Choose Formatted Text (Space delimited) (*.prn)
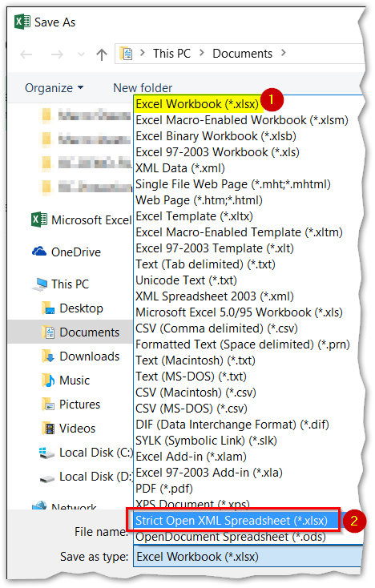The image size is (375, 588). 243,344
